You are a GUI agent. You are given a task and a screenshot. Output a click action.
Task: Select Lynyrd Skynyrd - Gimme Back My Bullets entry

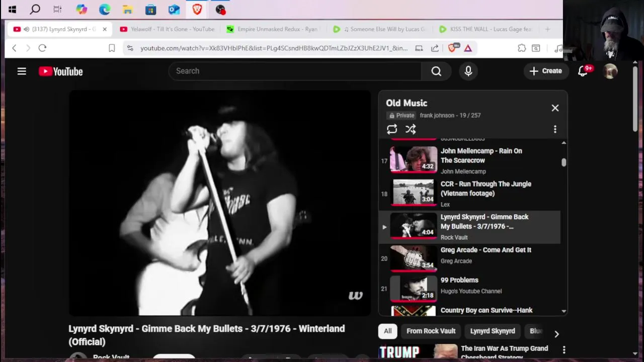(x=469, y=227)
